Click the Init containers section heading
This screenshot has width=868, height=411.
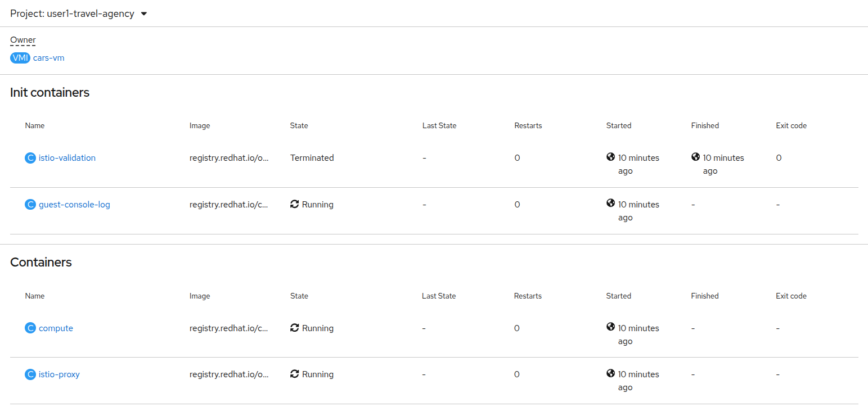[x=50, y=93]
